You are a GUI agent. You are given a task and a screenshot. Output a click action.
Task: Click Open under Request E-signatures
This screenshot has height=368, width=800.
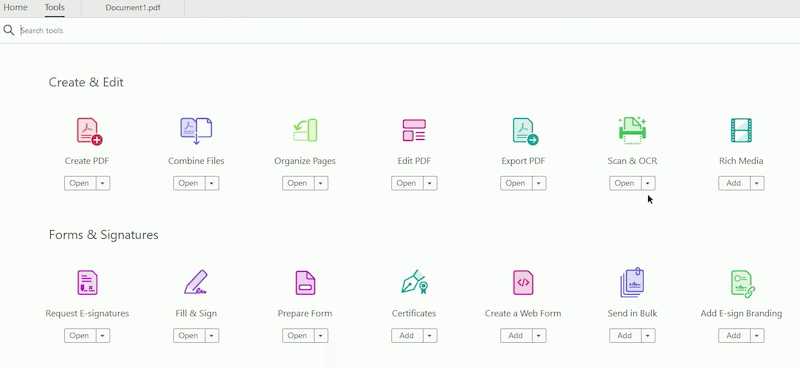(x=80, y=336)
